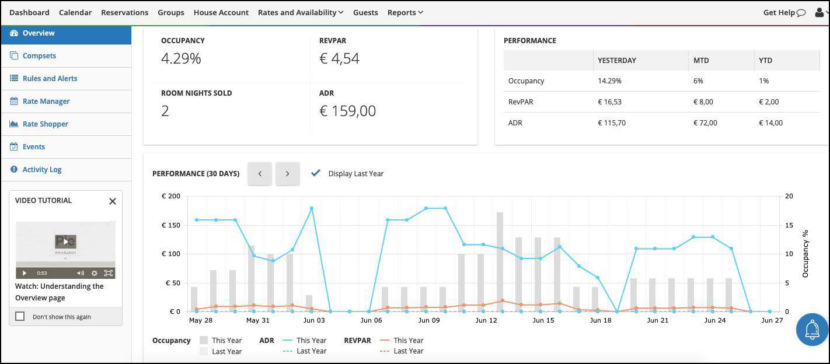
Task: Open the Reservations menu item
Action: click(124, 12)
